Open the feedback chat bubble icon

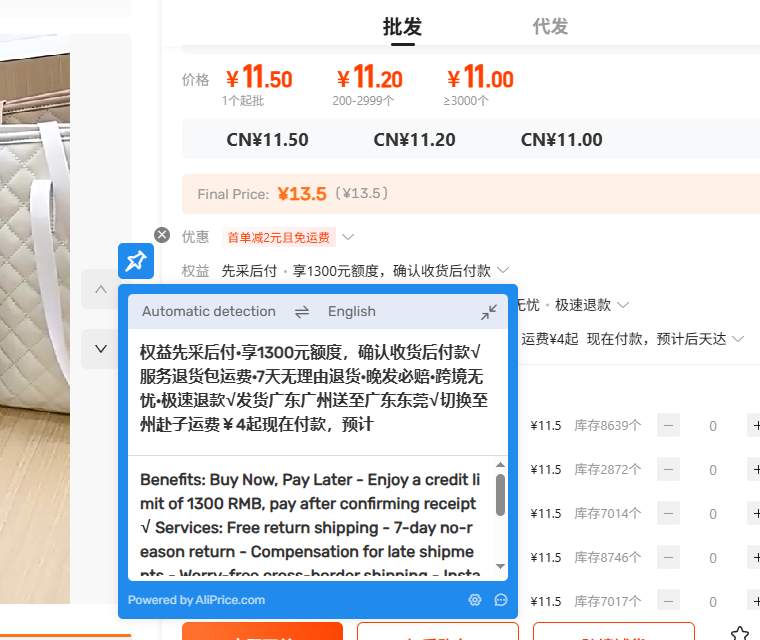(501, 600)
